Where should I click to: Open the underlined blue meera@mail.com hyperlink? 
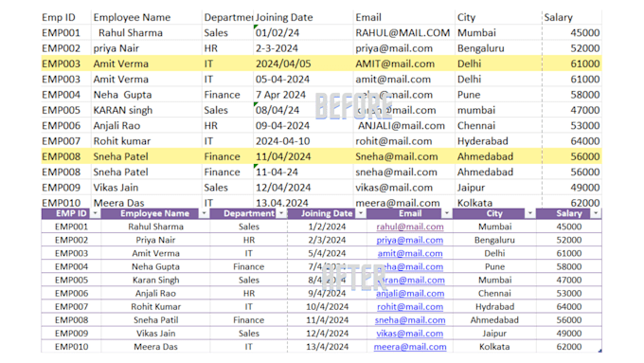tap(410, 347)
